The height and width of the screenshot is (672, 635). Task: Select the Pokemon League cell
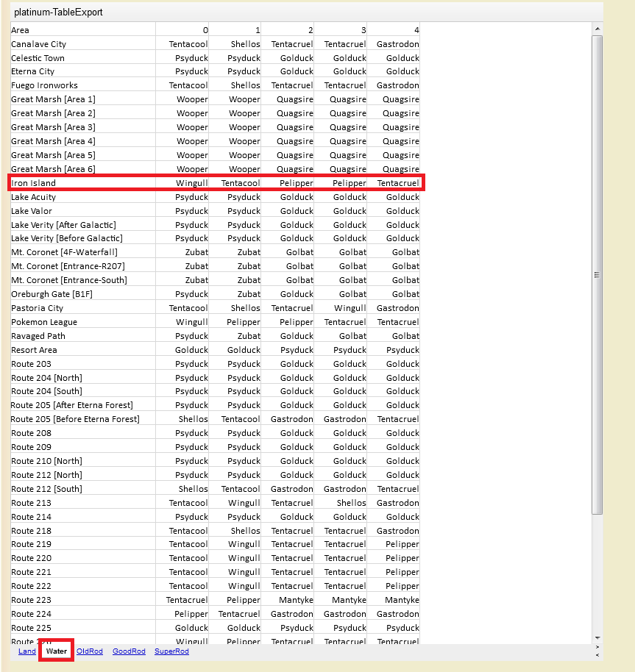[x=82, y=322]
